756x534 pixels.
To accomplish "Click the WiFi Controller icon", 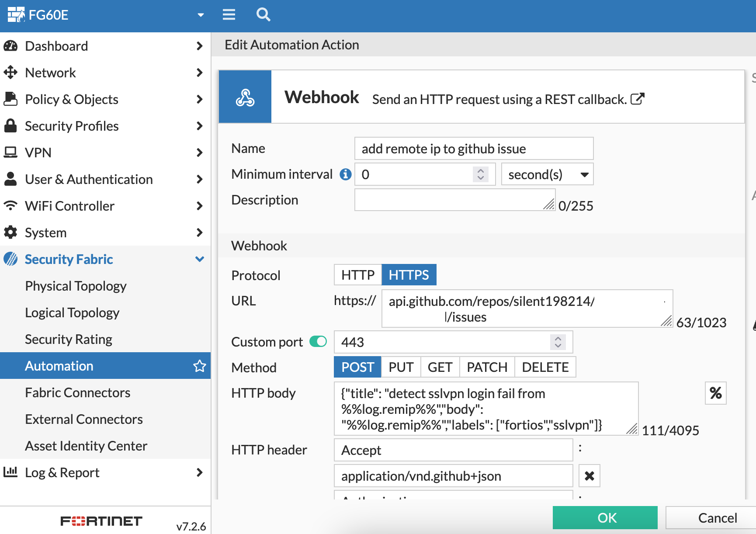I will click(x=10, y=206).
